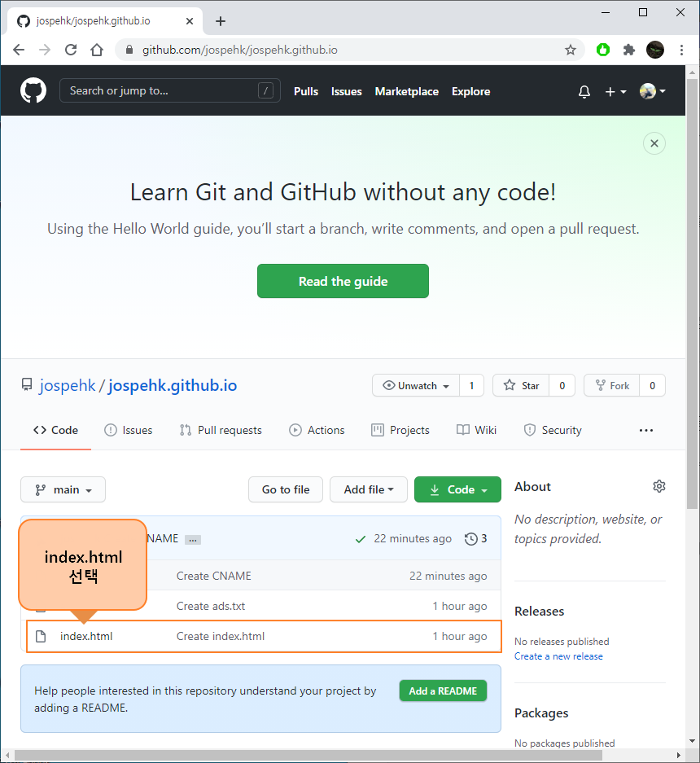Image resolution: width=700 pixels, height=763 pixels.
Task: Open Pulls in the top navigation
Action: (x=306, y=91)
